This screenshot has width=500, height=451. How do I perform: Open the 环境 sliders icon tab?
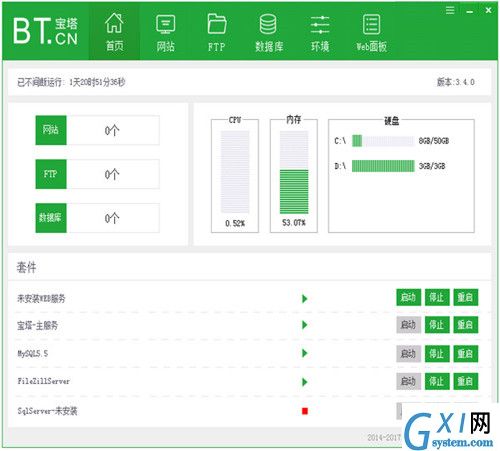(320, 32)
